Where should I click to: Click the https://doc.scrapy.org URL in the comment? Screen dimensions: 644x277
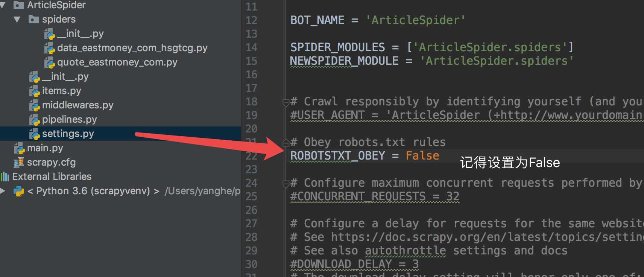coord(487,237)
